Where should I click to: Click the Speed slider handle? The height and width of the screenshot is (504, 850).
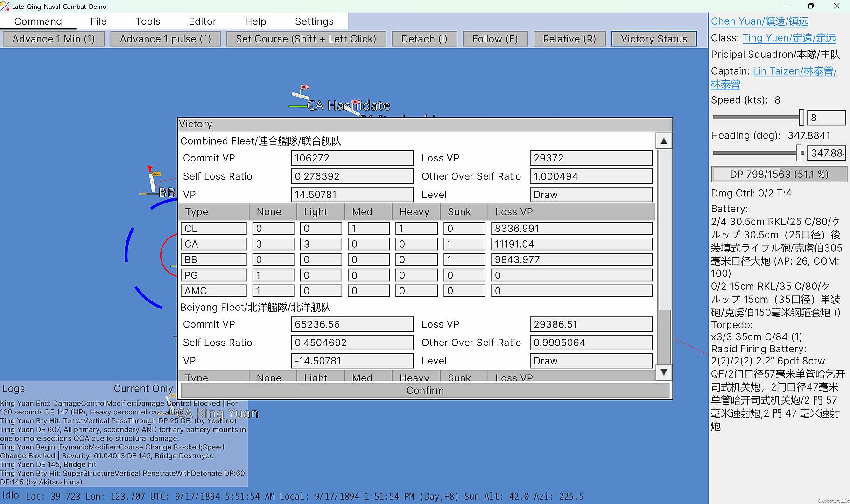coord(801,118)
